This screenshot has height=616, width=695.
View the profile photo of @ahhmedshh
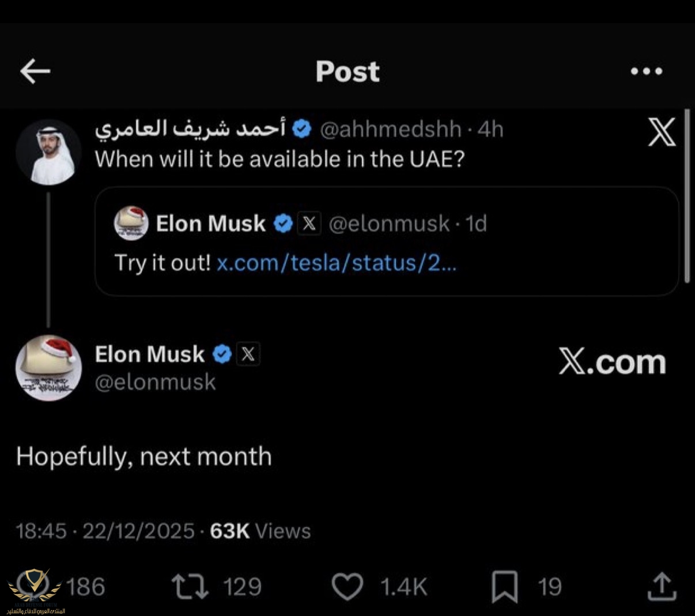pyautogui.click(x=48, y=152)
